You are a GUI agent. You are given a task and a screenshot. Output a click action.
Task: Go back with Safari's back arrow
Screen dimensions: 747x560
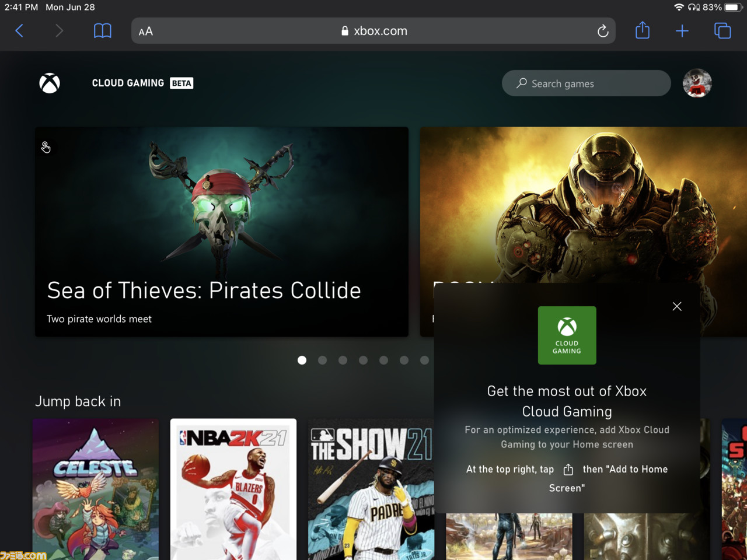(x=19, y=31)
